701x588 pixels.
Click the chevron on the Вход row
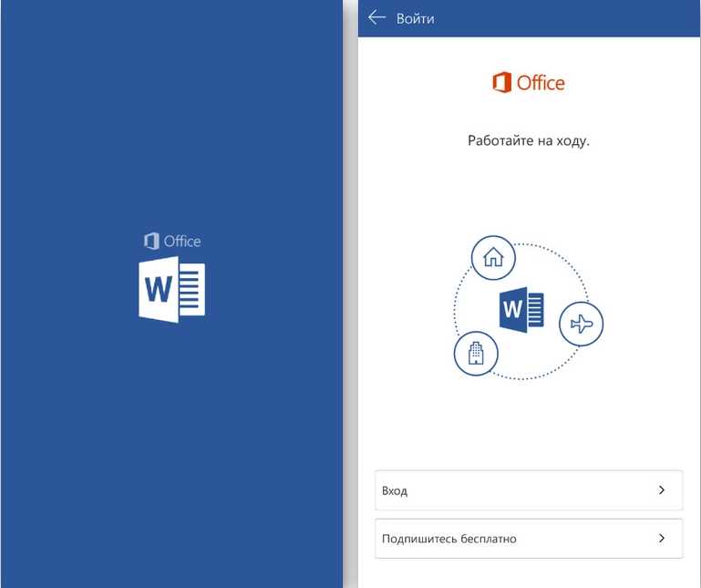[662, 490]
